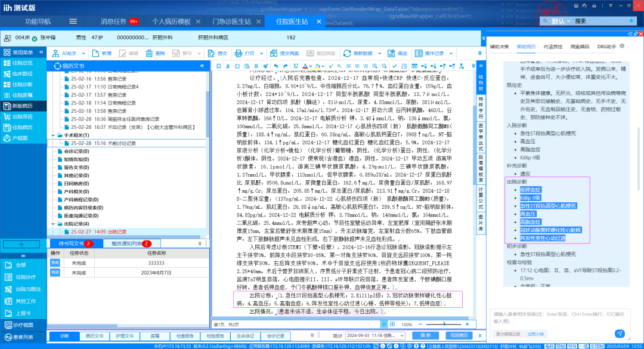Open the AI助手 dropdown arrow
Image resolution: width=644 pixels, height=349 pixels.
83,54
